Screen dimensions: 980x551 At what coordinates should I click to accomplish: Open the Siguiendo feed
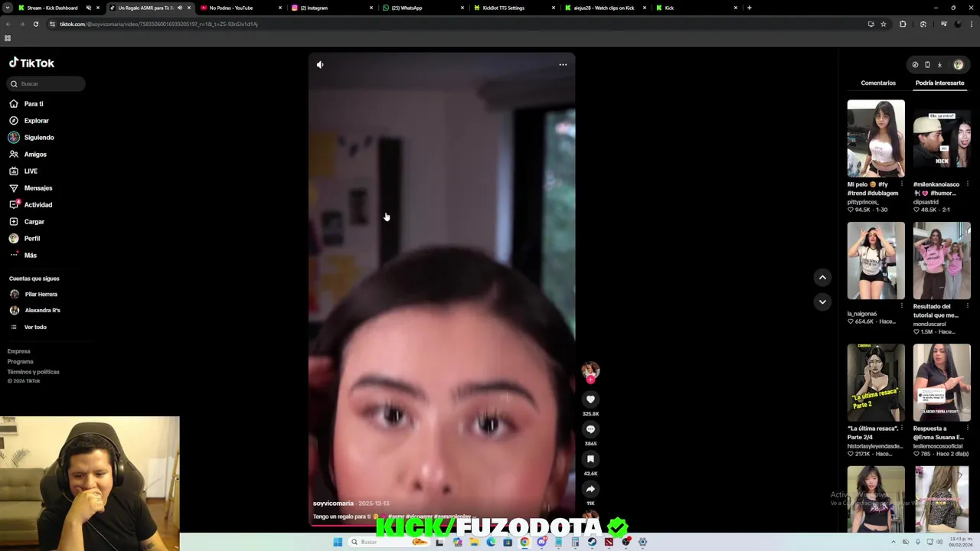(38, 138)
